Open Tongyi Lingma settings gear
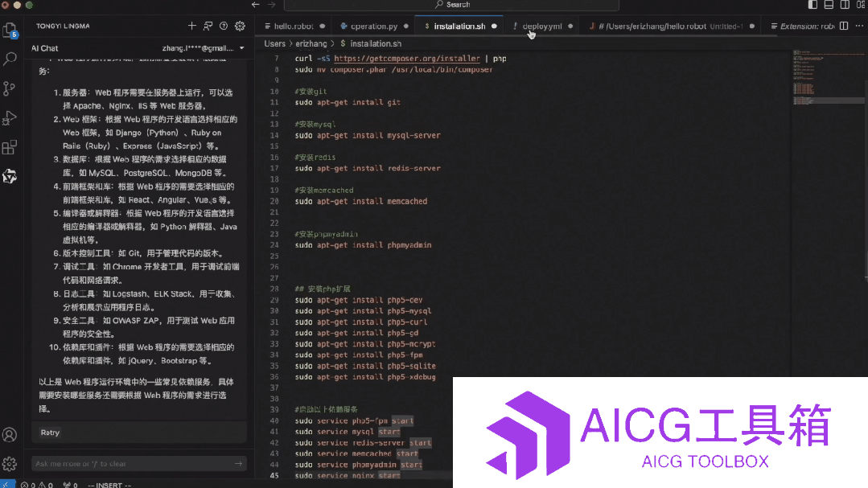 click(x=240, y=26)
